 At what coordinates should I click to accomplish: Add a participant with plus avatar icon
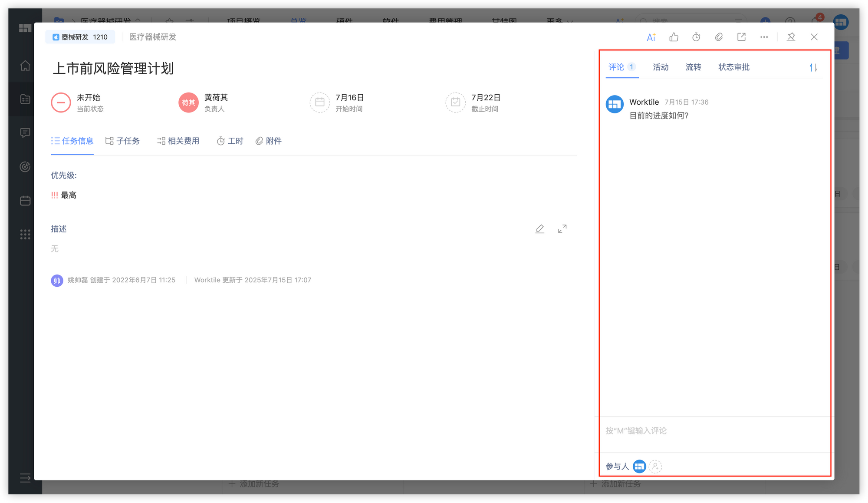tap(655, 467)
